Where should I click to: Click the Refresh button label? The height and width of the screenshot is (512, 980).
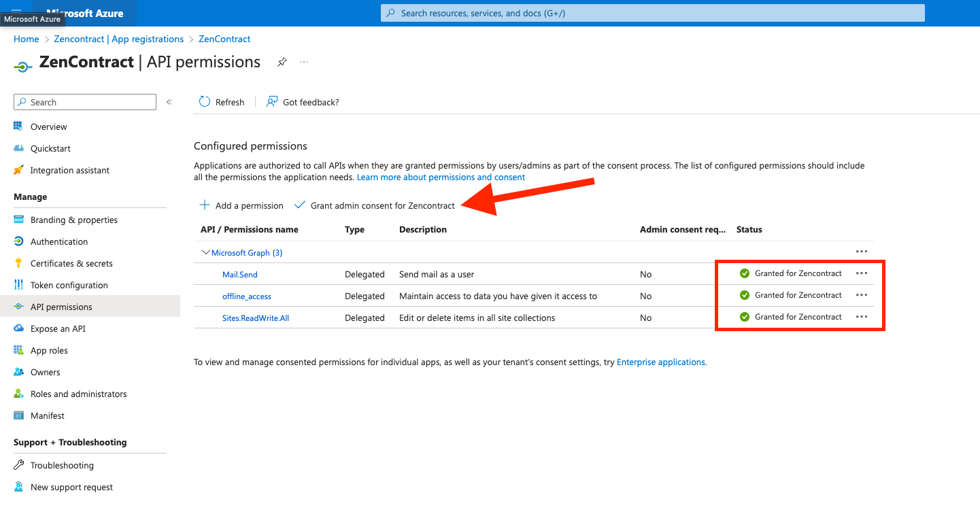click(230, 102)
